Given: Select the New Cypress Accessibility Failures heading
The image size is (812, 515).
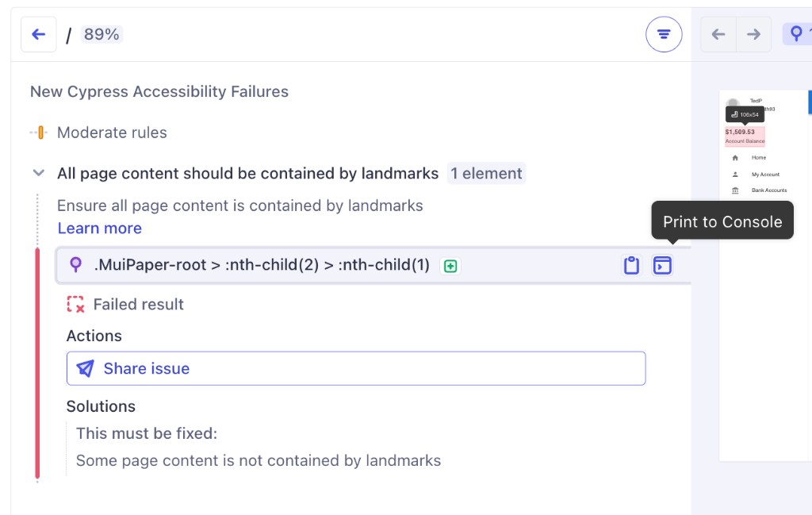Looking at the screenshot, I should coord(159,91).
